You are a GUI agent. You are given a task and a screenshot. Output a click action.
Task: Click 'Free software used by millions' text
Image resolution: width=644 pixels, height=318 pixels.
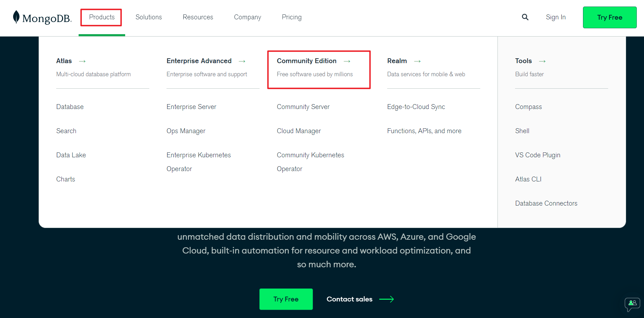click(315, 74)
